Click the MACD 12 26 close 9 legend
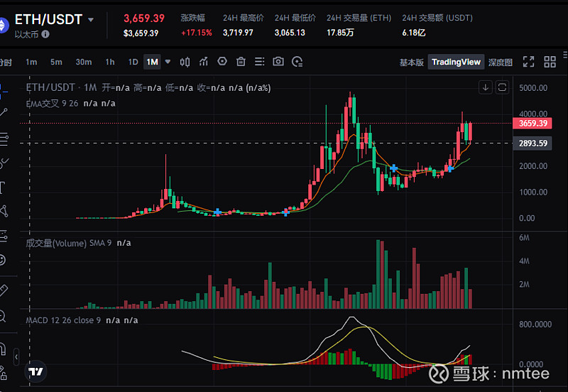The image size is (568, 392). point(63,320)
